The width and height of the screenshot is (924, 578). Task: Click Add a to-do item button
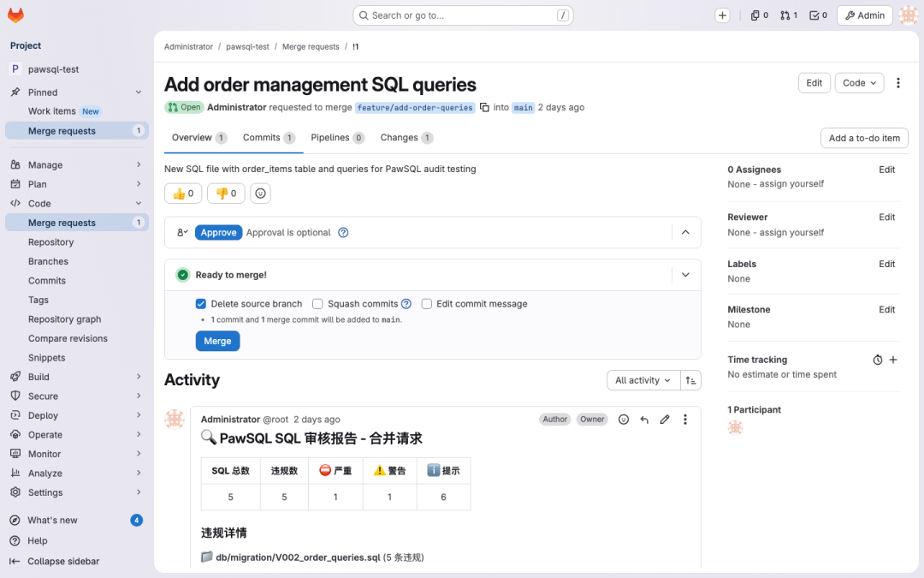pos(864,138)
